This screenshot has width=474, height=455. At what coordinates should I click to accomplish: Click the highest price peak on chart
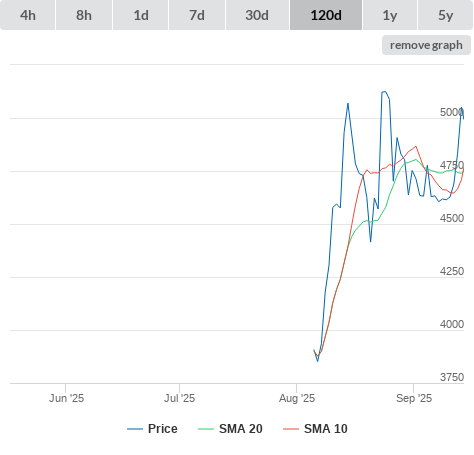point(384,92)
